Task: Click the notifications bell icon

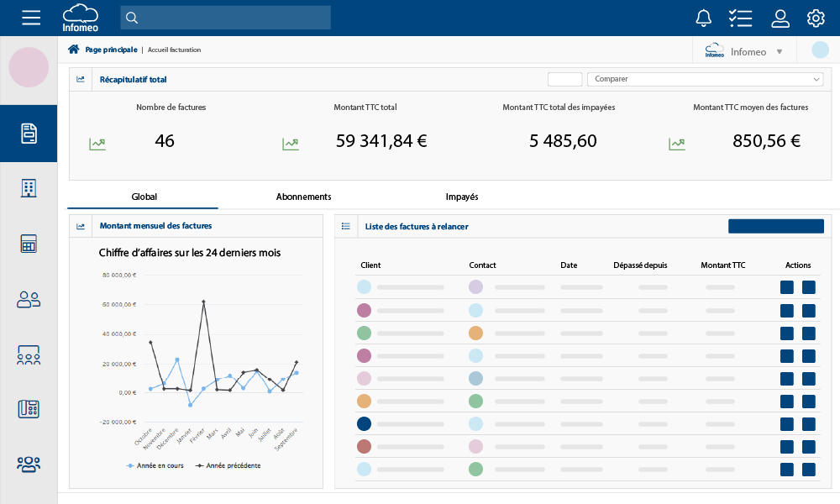Action: pyautogui.click(x=704, y=18)
